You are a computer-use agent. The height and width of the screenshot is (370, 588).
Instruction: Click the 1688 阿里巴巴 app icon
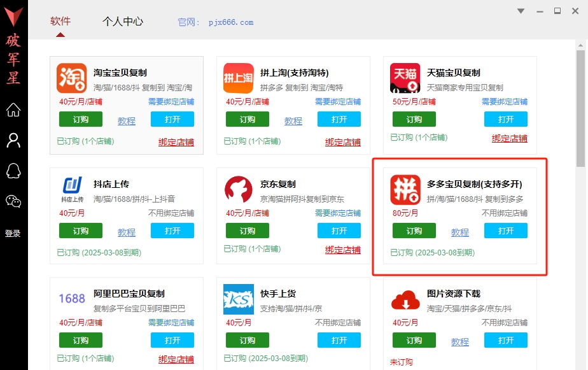tap(72, 299)
